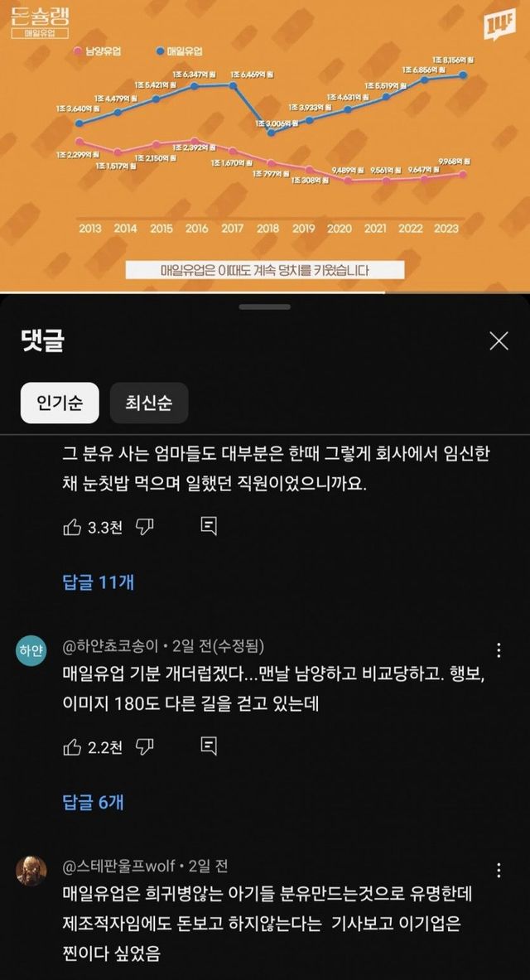The width and height of the screenshot is (530, 980).
Task: Dislike the comment with 3.3천 likes
Action: pyautogui.click(x=145, y=528)
